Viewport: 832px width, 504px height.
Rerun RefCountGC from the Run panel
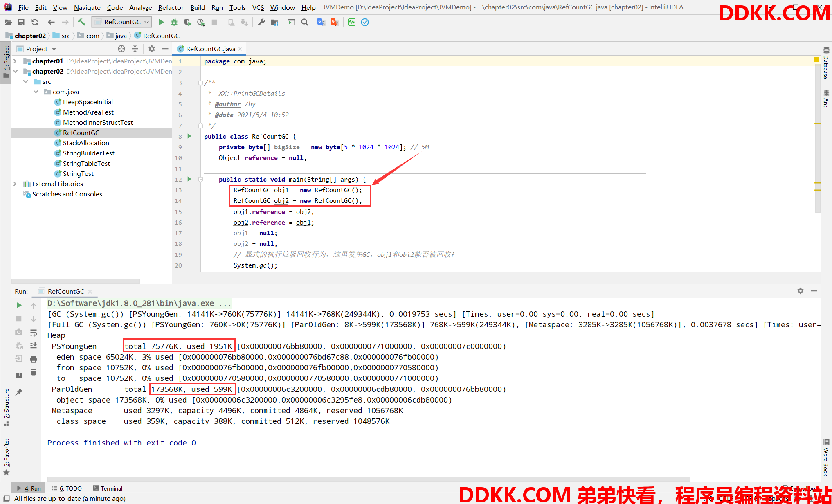(19, 305)
